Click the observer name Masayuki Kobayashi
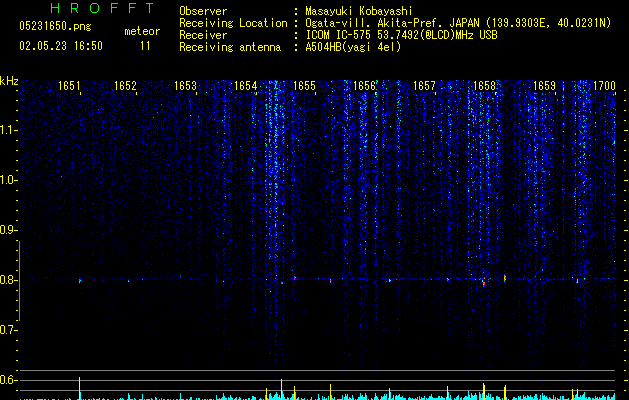The image size is (629, 400). [359, 11]
